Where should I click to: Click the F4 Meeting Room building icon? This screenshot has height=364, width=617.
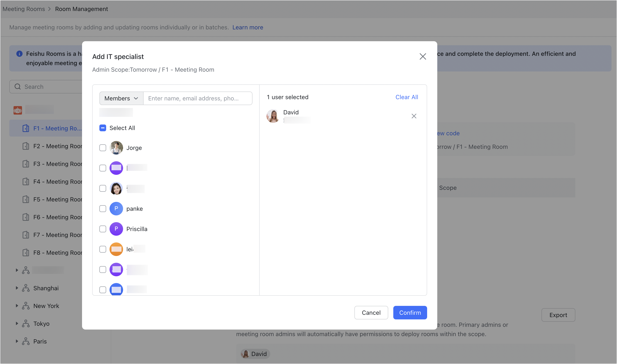(x=26, y=182)
